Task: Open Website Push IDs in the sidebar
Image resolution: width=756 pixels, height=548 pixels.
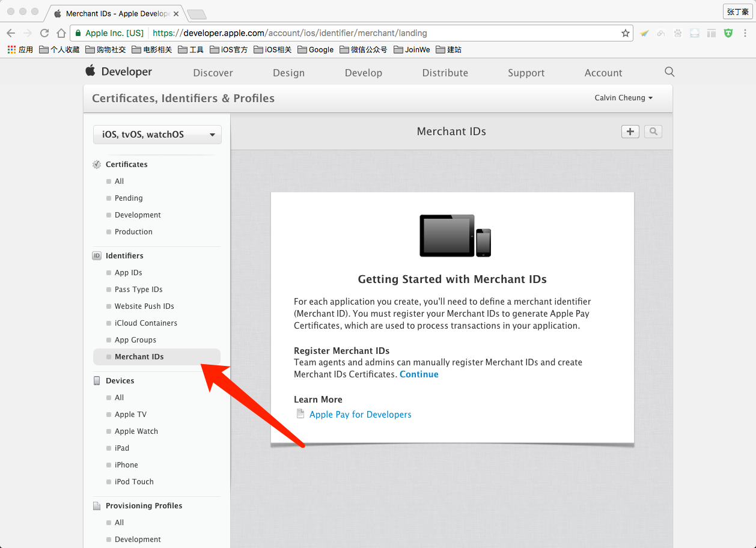Action: 144,306
